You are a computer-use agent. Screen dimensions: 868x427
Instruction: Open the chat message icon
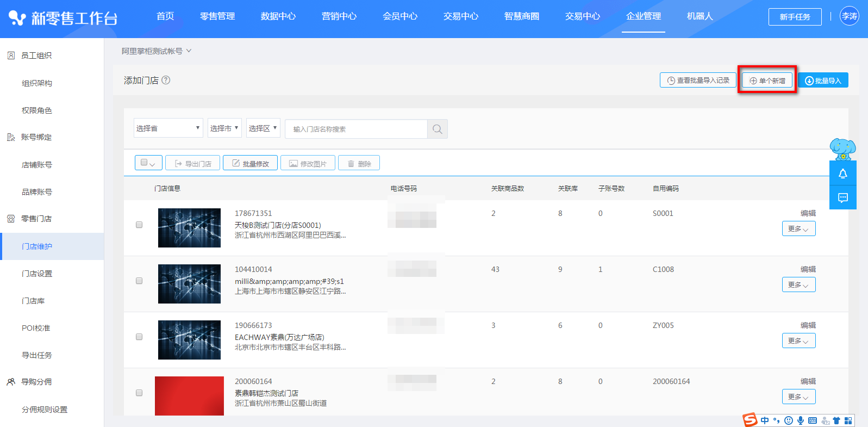[842, 197]
